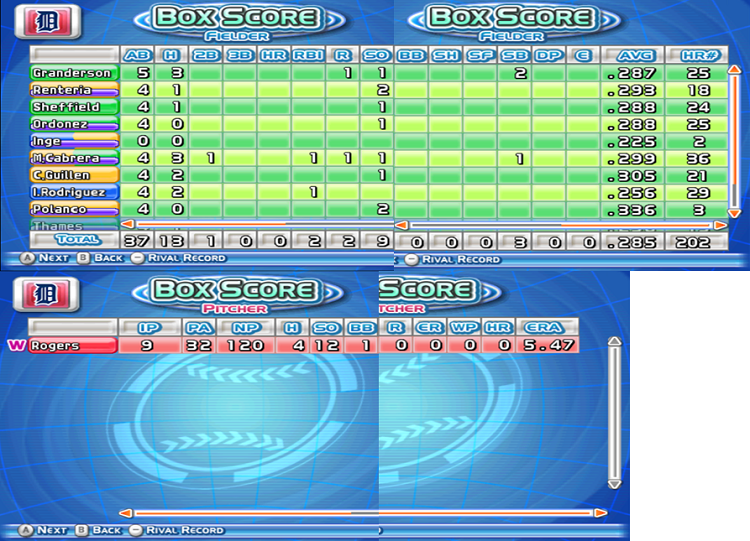Viewport: 750px width, 541px height.
Task: Click Polanco's .336 batting average
Action: point(631,210)
